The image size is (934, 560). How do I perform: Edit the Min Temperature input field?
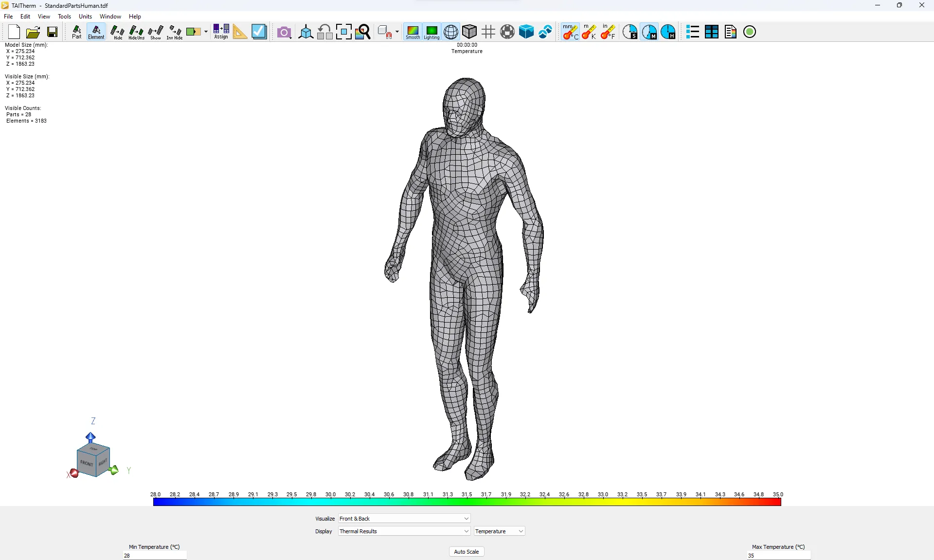[x=154, y=555]
